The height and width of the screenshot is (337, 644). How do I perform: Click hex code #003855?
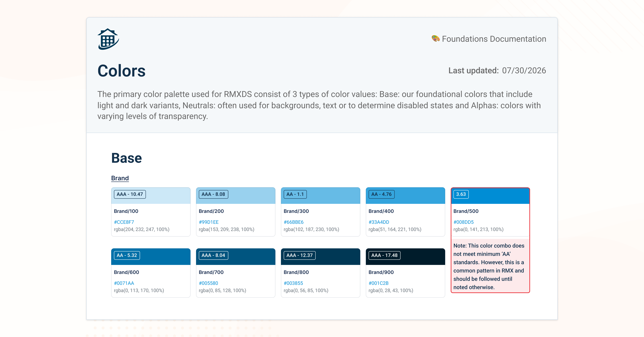(293, 283)
